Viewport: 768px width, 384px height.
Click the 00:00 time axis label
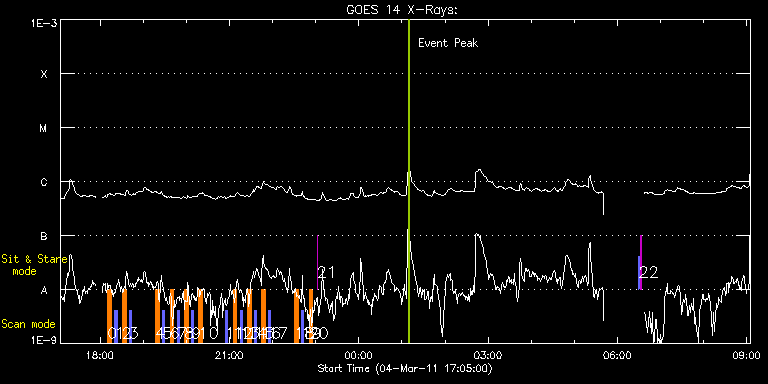click(359, 355)
